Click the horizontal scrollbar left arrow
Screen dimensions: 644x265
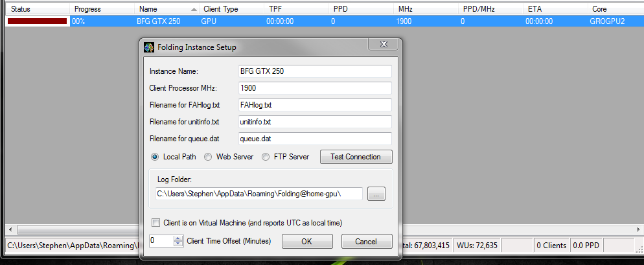coord(10,229)
